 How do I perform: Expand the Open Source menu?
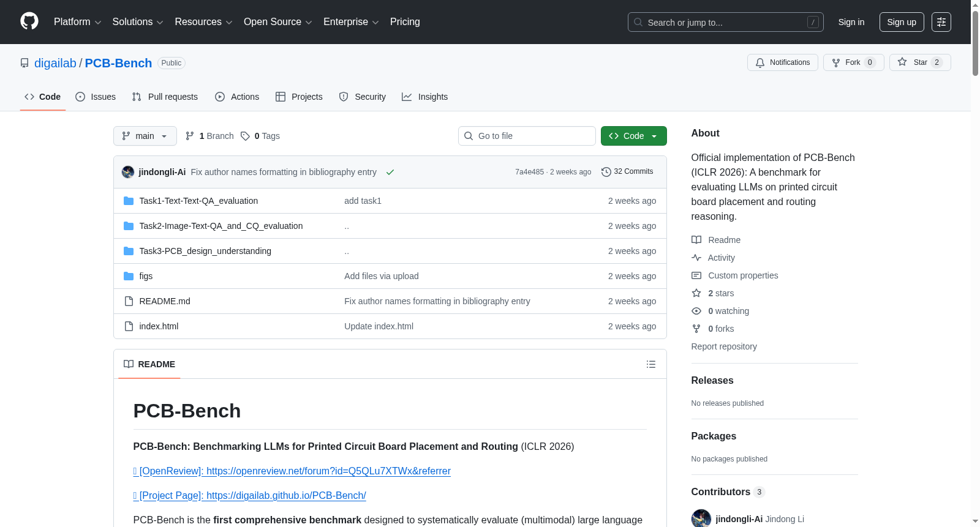pos(278,22)
